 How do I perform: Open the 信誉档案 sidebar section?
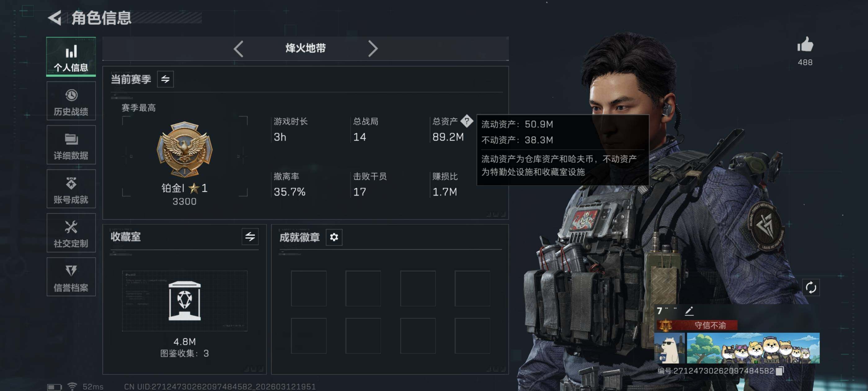click(x=71, y=277)
